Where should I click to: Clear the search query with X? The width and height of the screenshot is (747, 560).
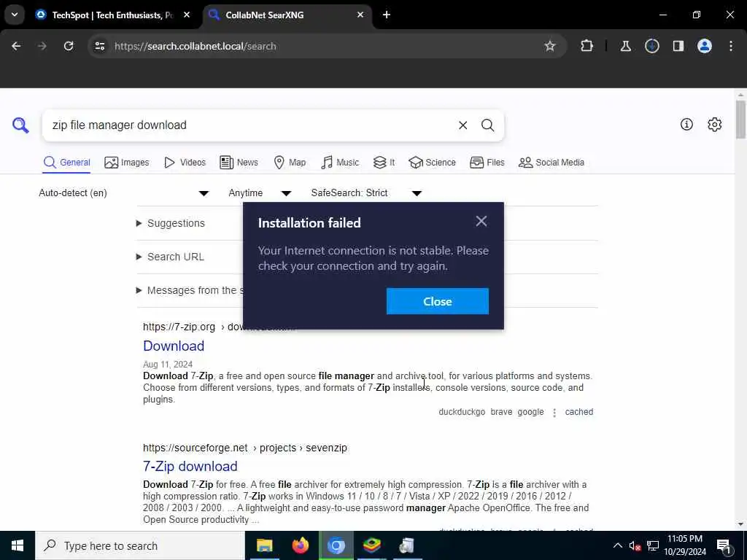pos(462,125)
